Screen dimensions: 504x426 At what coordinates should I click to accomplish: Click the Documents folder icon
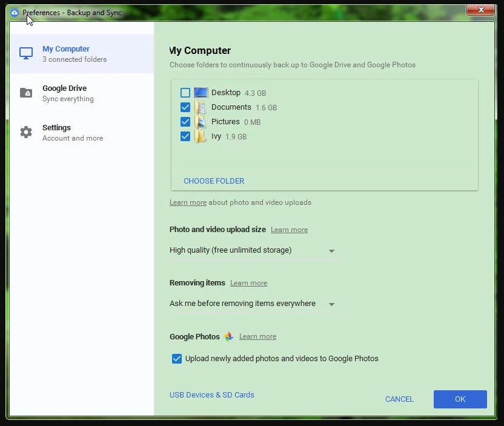point(201,107)
